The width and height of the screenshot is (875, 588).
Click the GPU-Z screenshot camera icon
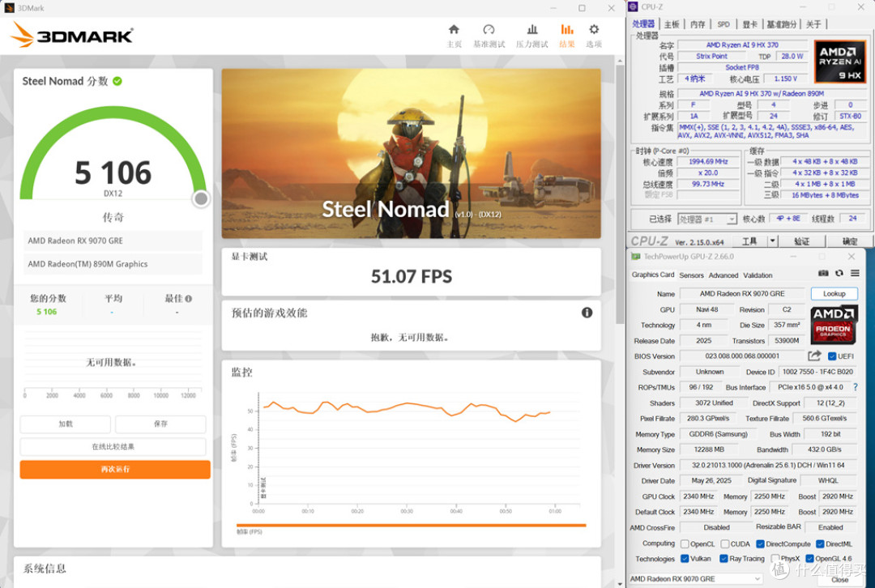(x=823, y=274)
